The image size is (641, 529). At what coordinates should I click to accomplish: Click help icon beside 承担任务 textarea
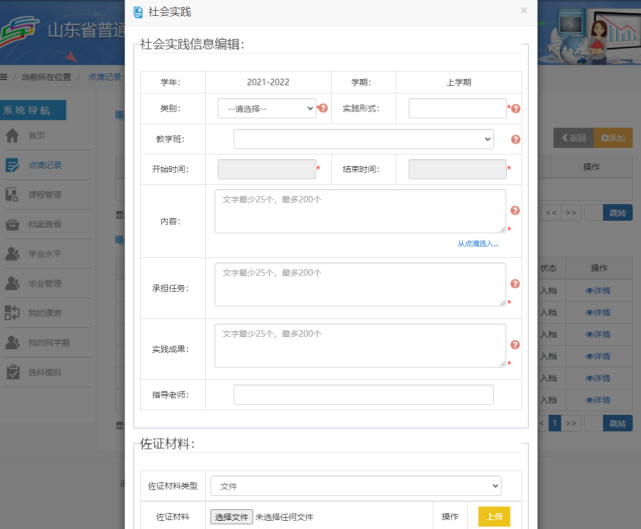pos(515,284)
